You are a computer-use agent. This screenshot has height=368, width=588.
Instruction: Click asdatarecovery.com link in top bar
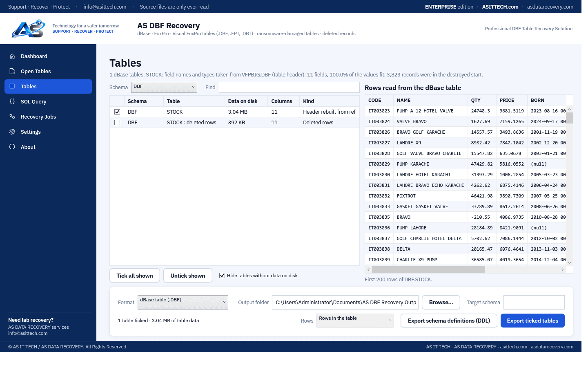[550, 7]
